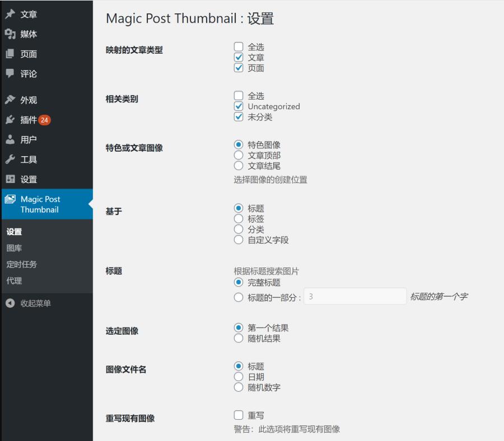Screen dimensions: 504x441
Task: Check 全选 under 相关类别
Action: (239, 95)
